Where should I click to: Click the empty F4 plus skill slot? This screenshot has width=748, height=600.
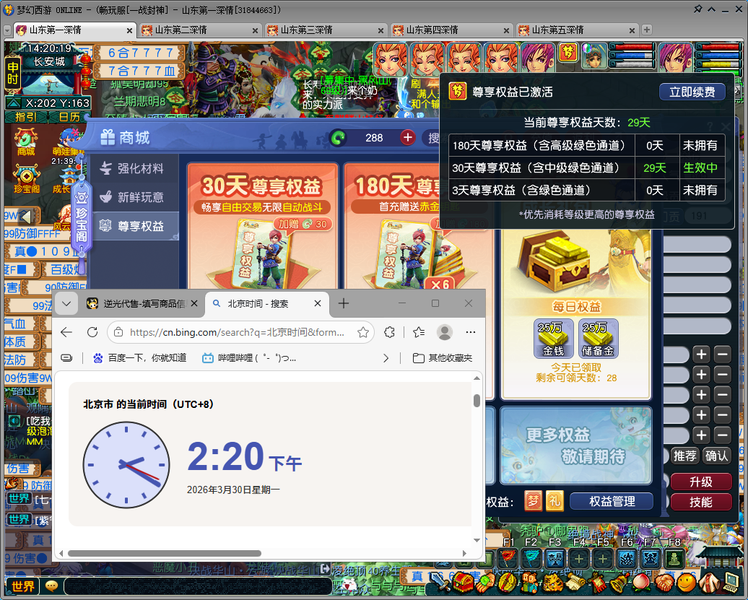click(579, 558)
